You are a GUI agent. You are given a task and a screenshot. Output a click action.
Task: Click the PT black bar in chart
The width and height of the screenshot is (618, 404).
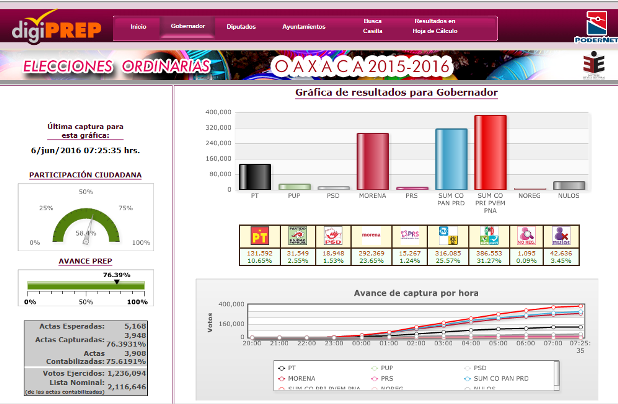[x=255, y=177]
